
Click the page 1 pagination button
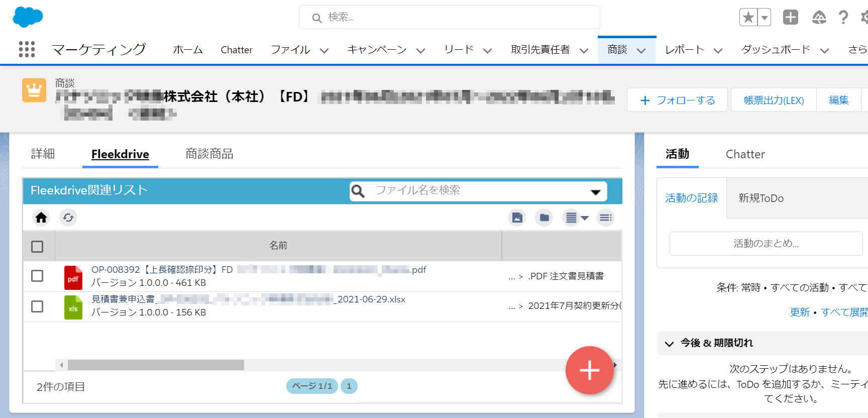coord(349,386)
